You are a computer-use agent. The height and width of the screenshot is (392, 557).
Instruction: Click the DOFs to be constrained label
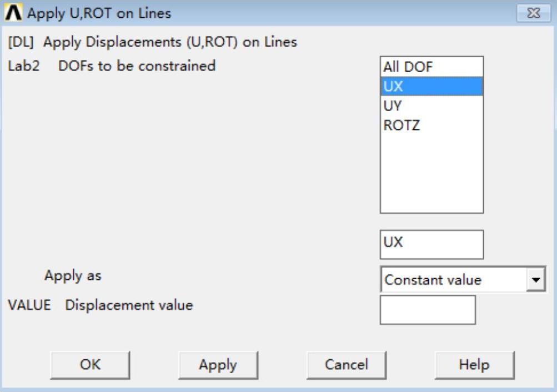[x=137, y=66]
